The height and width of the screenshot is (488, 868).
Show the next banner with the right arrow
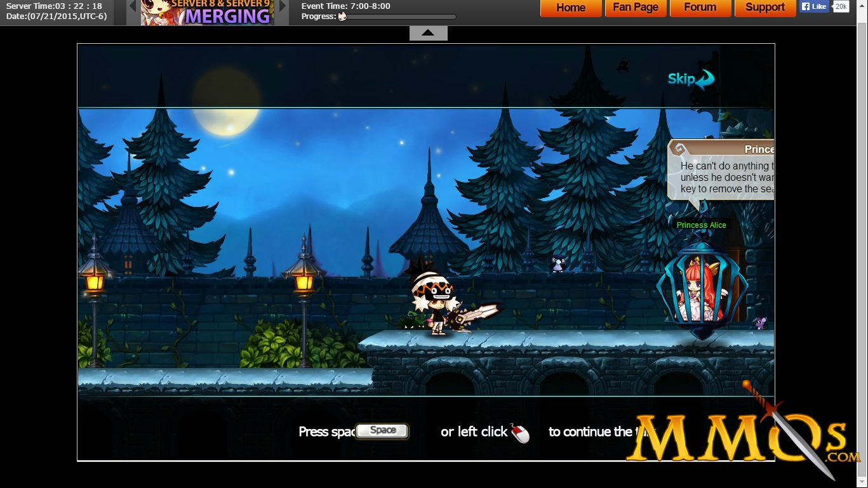(x=283, y=6)
